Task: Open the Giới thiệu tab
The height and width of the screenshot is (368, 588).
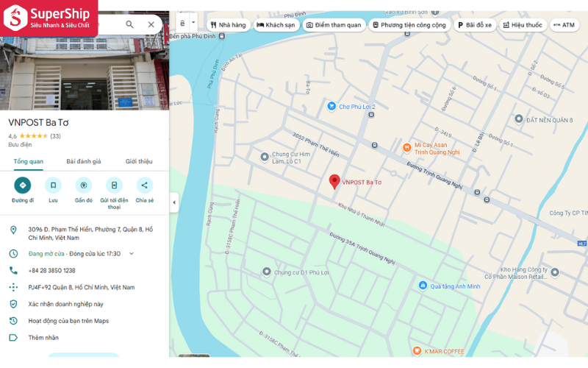Action: tap(139, 161)
